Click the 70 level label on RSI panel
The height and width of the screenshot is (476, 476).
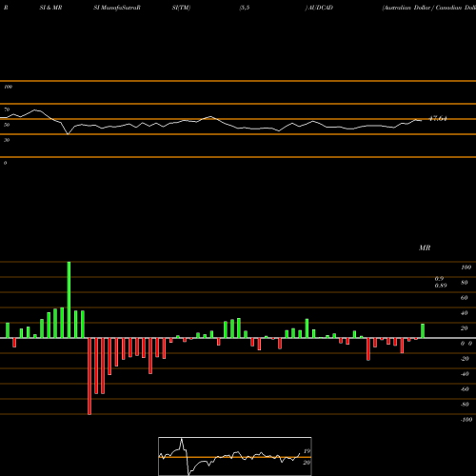(7, 109)
